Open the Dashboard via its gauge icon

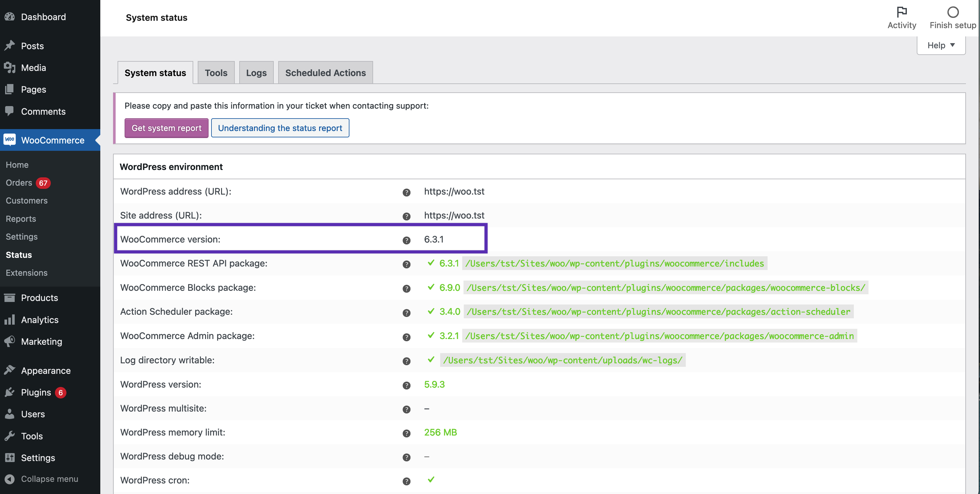click(10, 17)
